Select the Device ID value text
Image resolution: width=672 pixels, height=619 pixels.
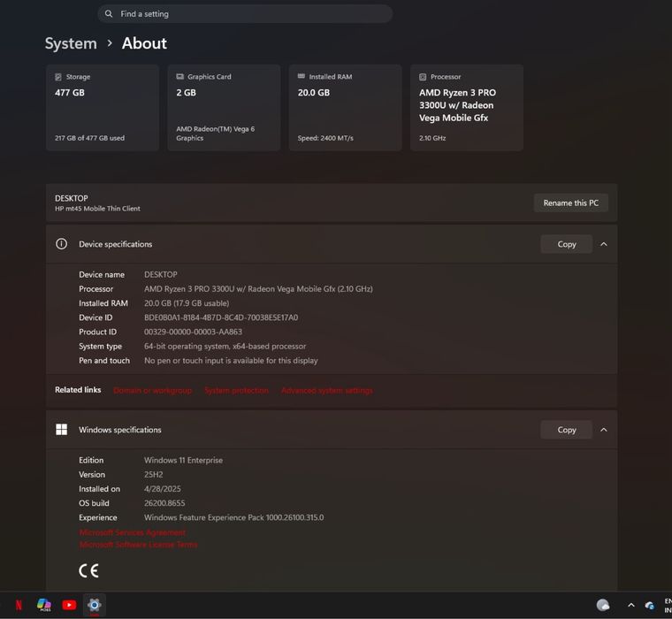pos(221,317)
